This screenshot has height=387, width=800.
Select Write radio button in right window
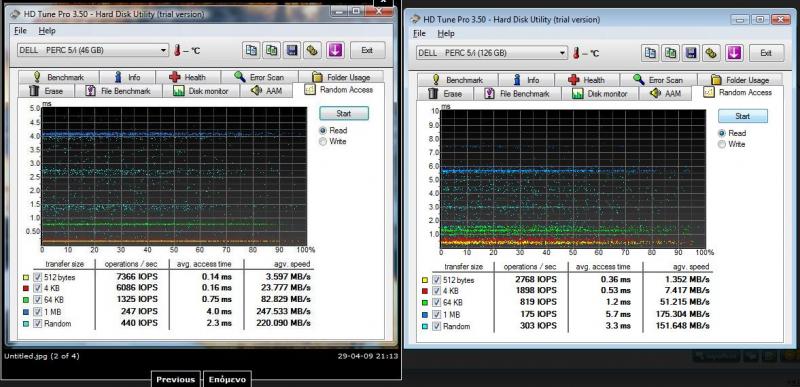[721, 144]
